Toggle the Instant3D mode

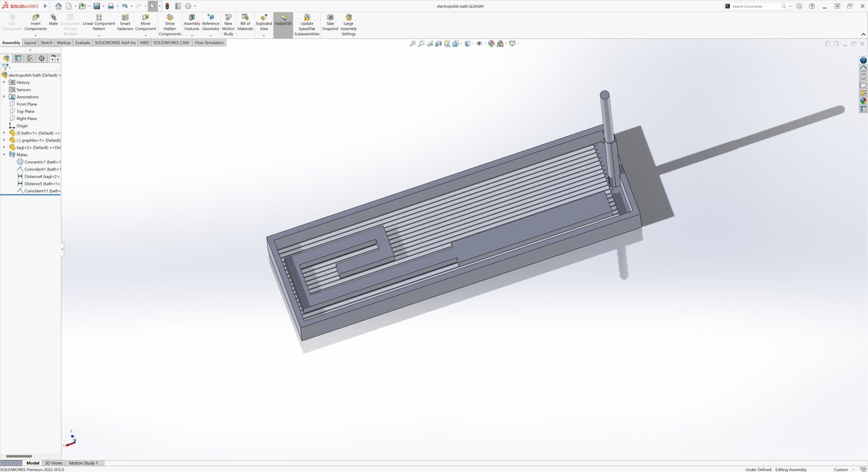tap(283, 20)
